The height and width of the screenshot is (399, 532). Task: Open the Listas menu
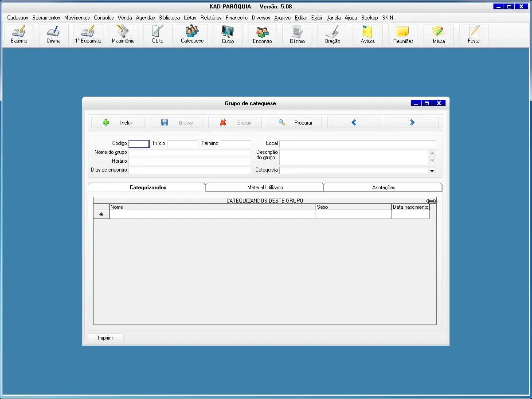(190, 18)
